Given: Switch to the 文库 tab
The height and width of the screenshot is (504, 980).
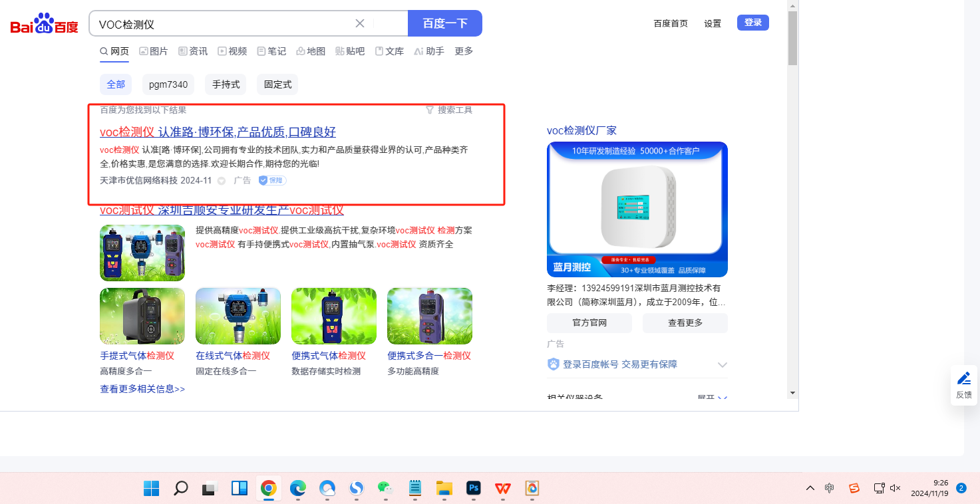Looking at the screenshot, I should click(x=389, y=51).
